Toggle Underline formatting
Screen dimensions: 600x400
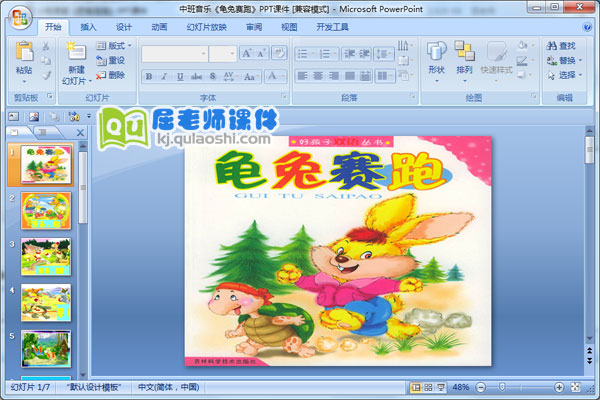coord(180,77)
